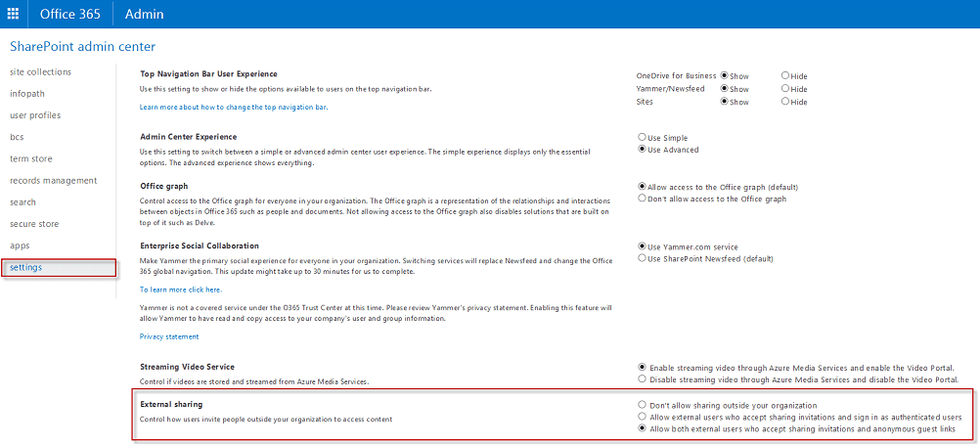
Task: Click the Enterprise Social Collaboration heading
Action: pos(200,245)
